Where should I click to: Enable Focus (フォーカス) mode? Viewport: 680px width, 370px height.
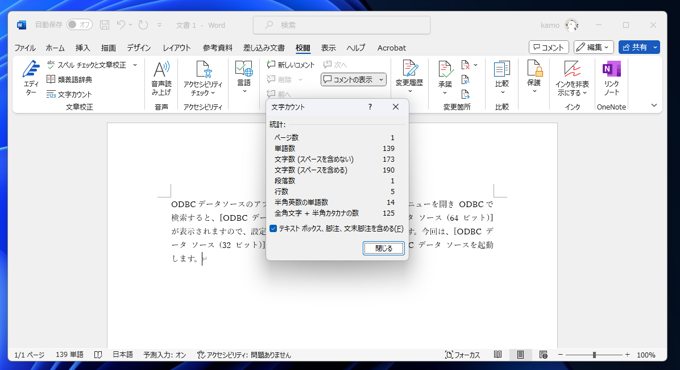click(x=463, y=355)
